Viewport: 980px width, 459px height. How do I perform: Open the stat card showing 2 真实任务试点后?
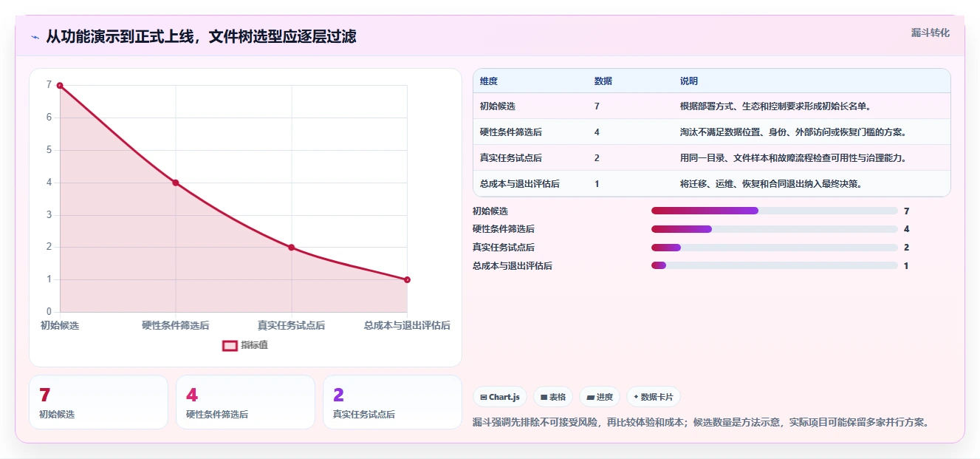pyautogui.click(x=392, y=402)
